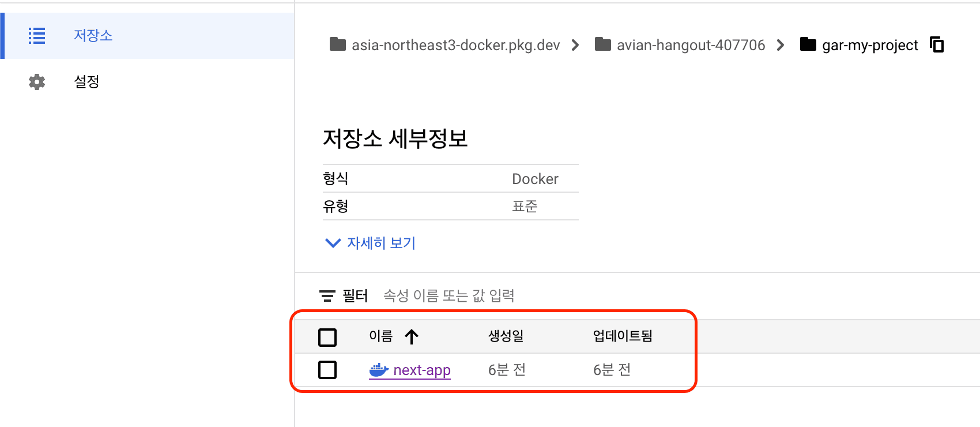The width and height of the screenshot is (980, 427).
Task: Click the sort arrow next to 이름
Action: click(412, 336)
